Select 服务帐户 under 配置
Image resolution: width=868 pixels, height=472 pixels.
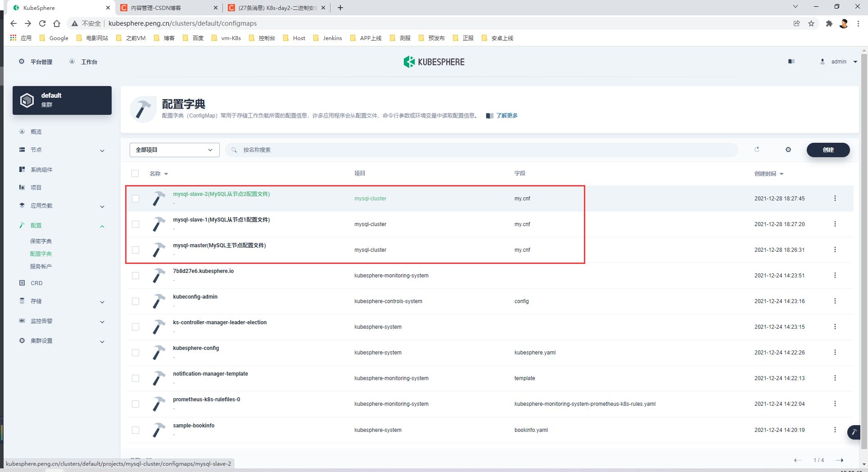tap(41, 266)
